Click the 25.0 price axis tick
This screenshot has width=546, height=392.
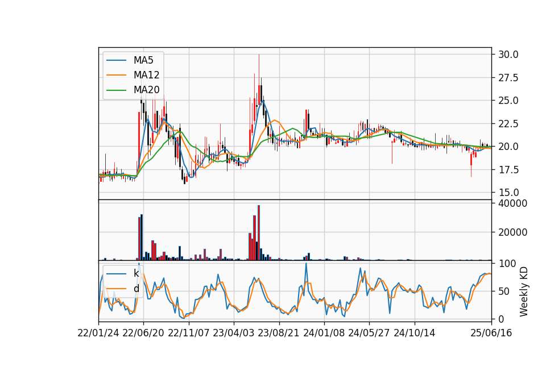coord(508,101)
